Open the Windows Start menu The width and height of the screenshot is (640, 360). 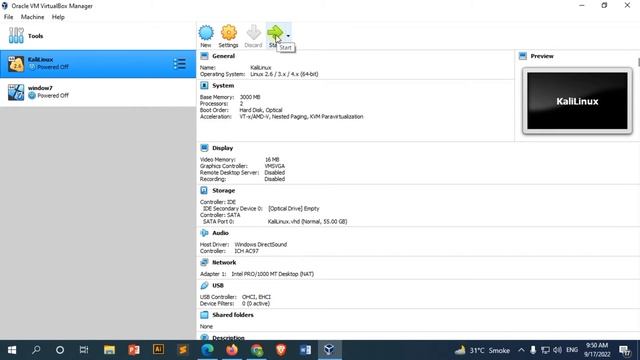tap(12, 350)
